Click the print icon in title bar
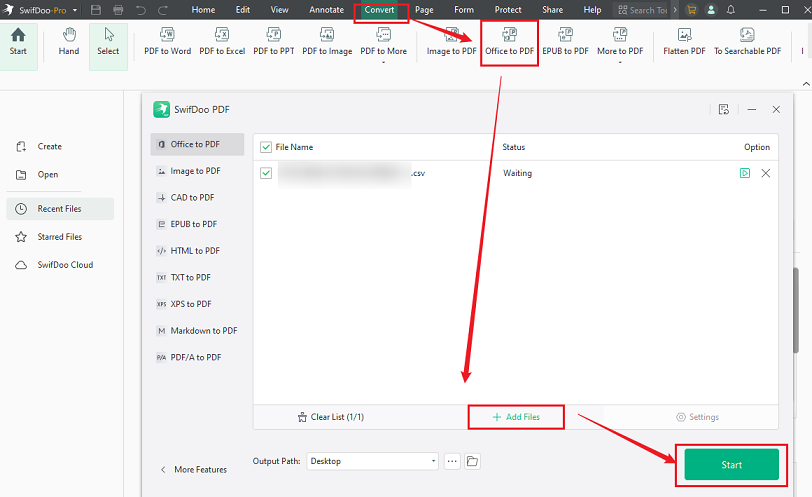 pos(118,10)
